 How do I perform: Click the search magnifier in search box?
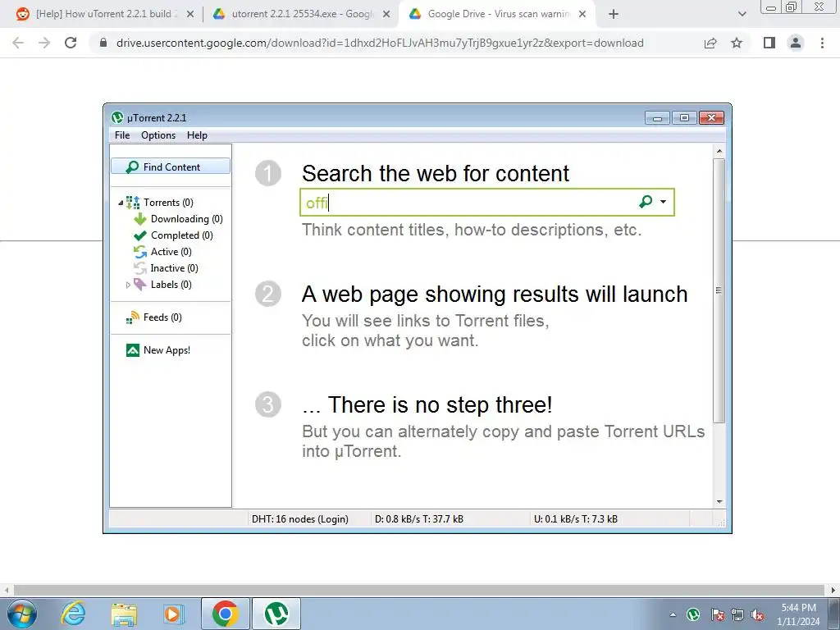pos(646,202)
